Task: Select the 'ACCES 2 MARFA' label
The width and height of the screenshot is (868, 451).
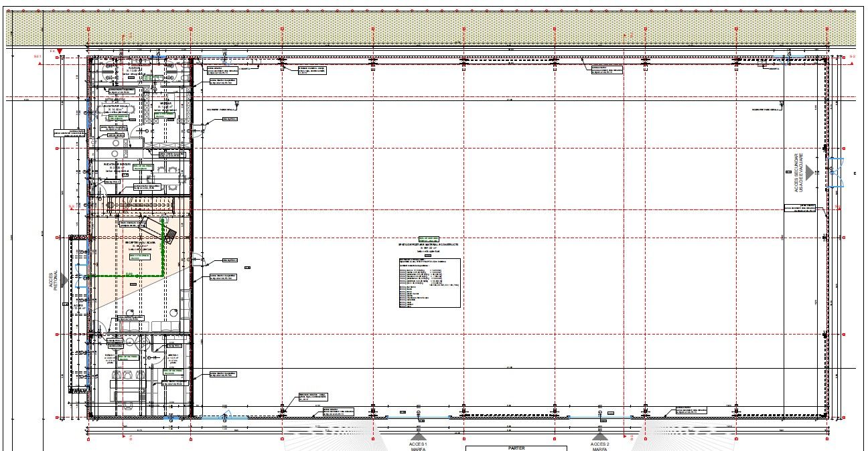Action: (x=599, y=446)
